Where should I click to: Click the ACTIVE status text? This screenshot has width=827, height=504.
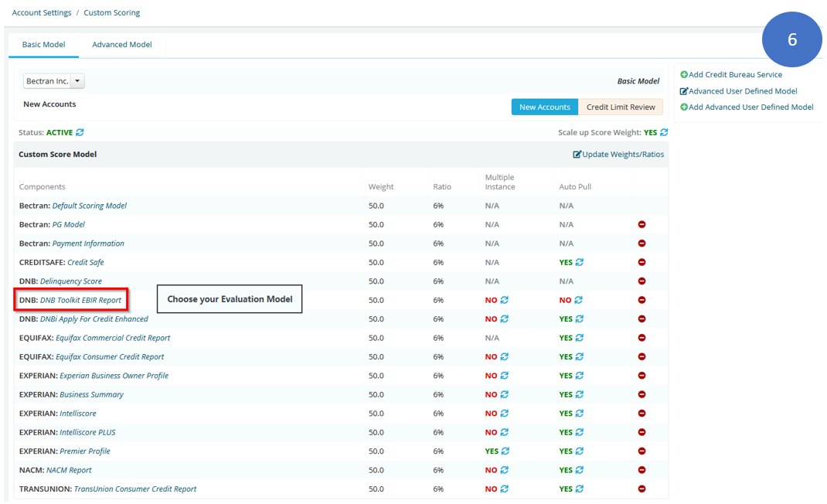60,132
